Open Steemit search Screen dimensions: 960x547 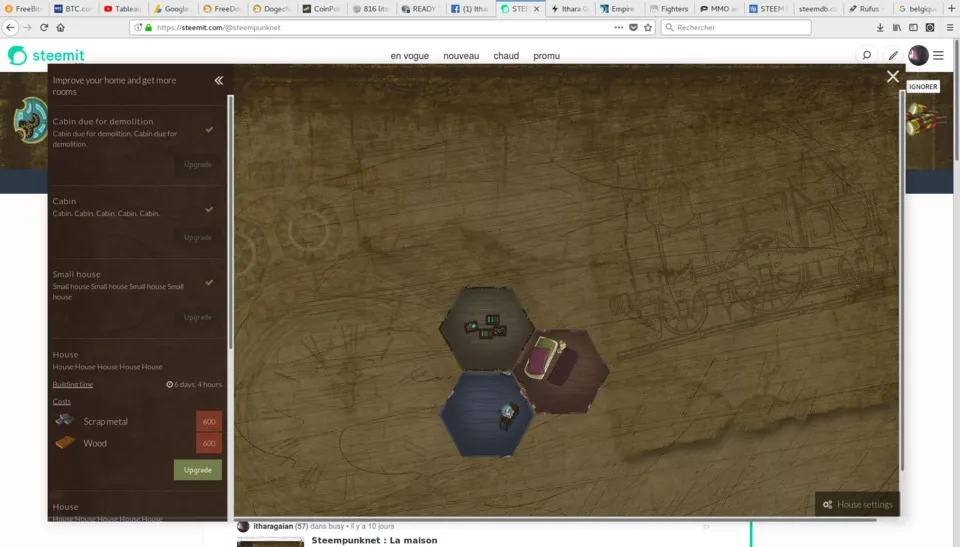click(x=867, y=55)
